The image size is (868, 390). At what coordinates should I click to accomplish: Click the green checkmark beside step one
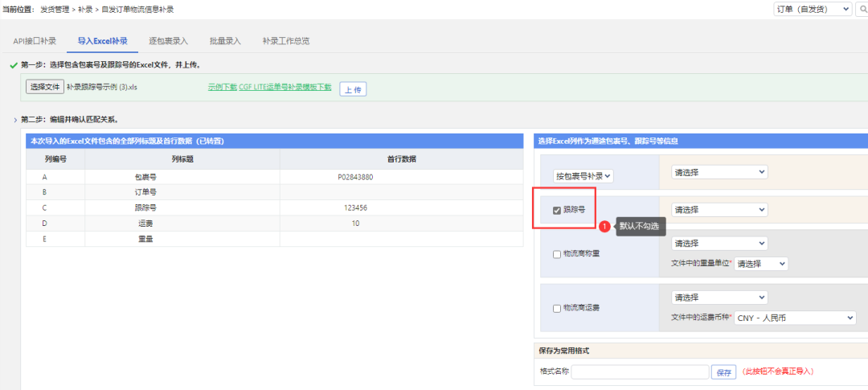(x=13, y=65)
